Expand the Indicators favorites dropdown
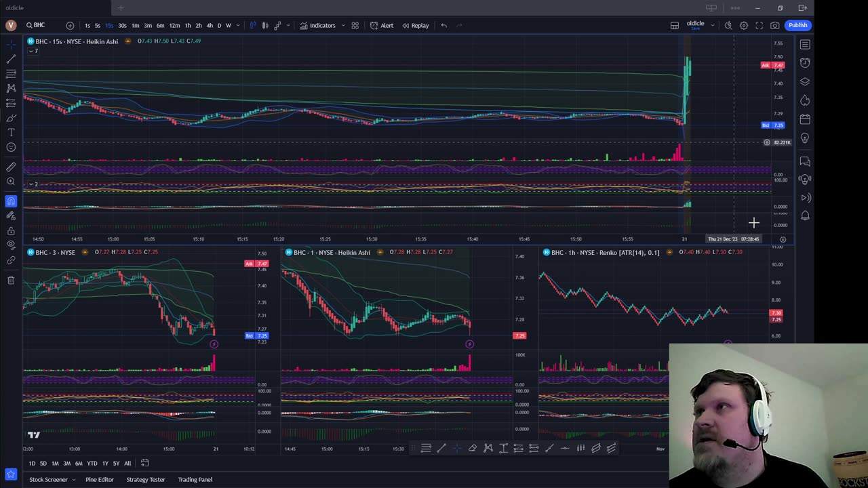 point(342,26)
